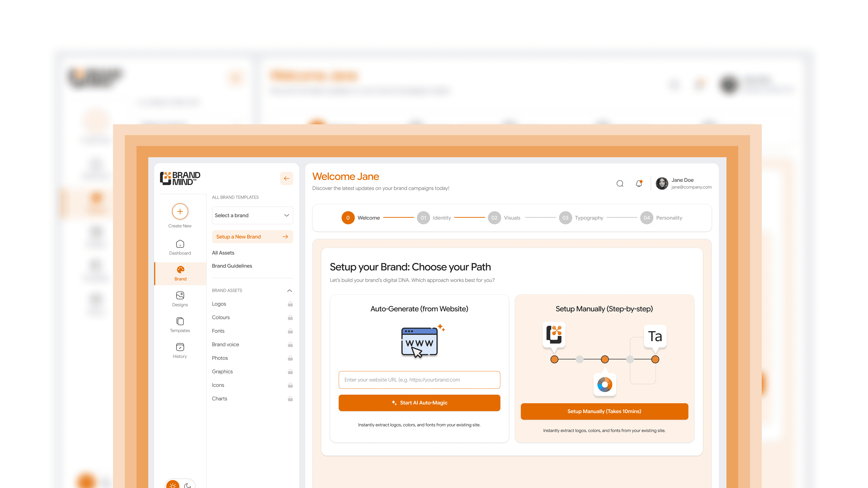
Task: Open All Assets in the brand menu
Action: click(223, 253)
